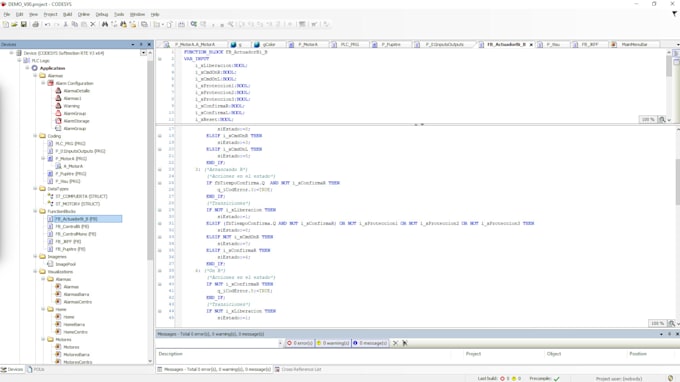The image size is (680, 382).
Task: Switch to the F_Pupitre editor tab
Action: pyautogui.click(x=391, y=44)
